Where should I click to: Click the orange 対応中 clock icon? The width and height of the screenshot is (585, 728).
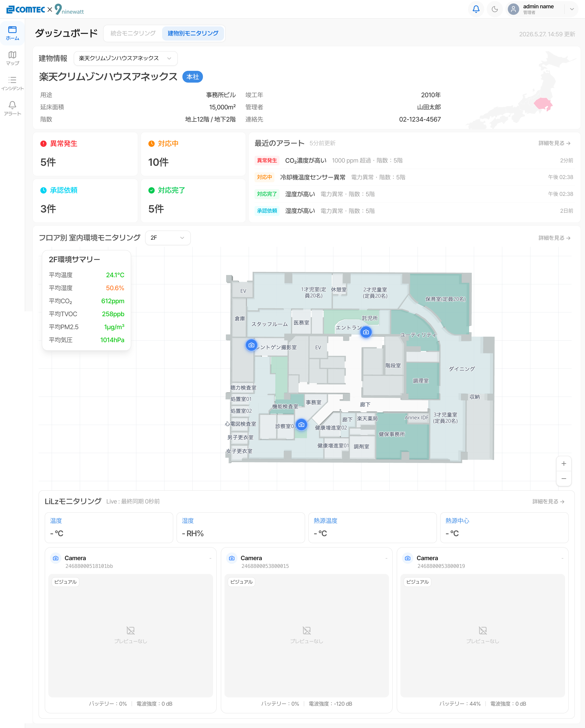(x=151, y=143)
